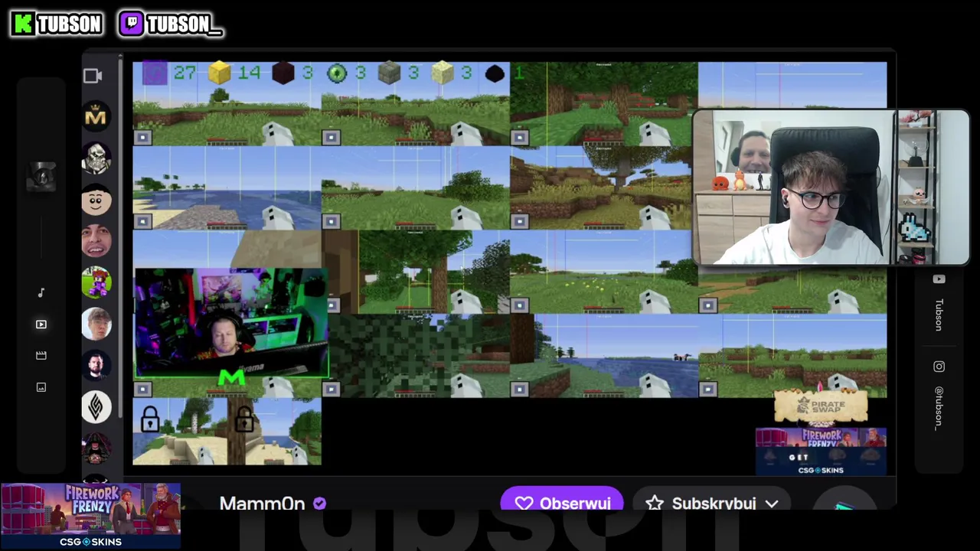980x551 pixels.
Task: Click the Minecraft tile with river and cow
Action: 604,356
